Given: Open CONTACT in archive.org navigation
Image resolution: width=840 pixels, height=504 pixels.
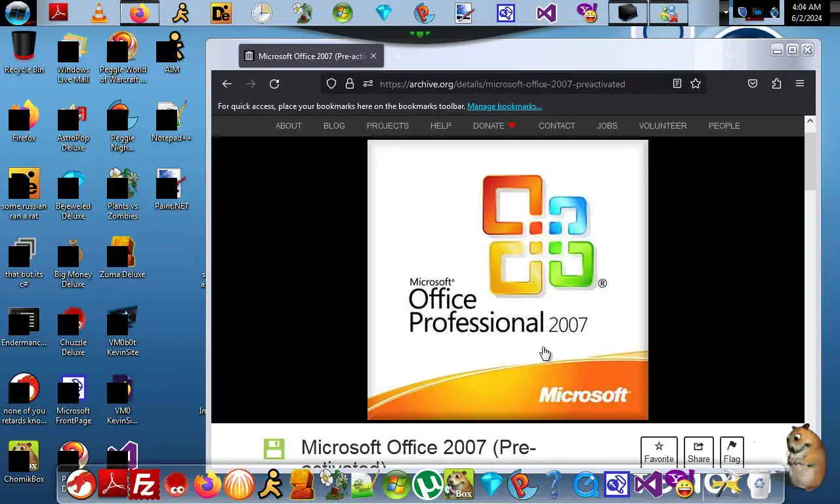Looking at the screenshot, I should tap(557, 126).
